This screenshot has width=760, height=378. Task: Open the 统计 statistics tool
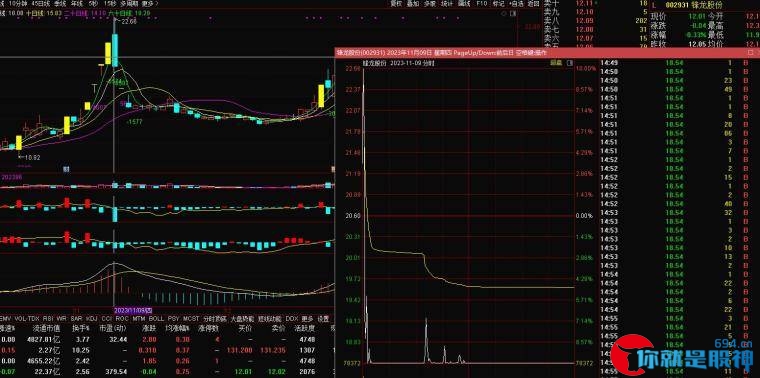coord(446,3)
